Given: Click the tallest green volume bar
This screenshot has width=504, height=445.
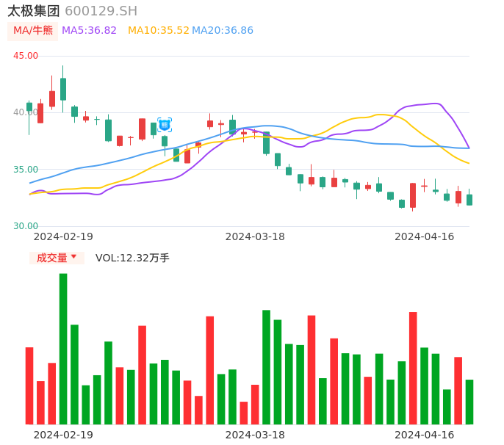Looking at the screenshot, I should tap(63, 349).
